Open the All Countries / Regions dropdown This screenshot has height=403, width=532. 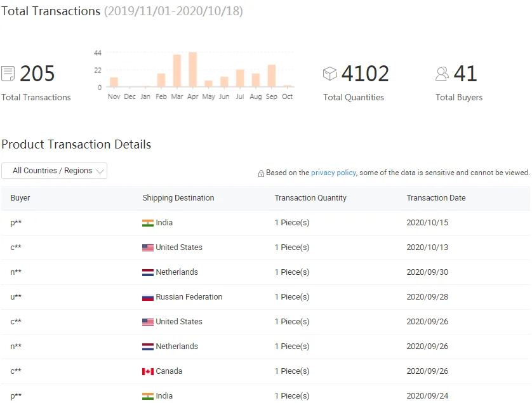click(x=55, y=171)
